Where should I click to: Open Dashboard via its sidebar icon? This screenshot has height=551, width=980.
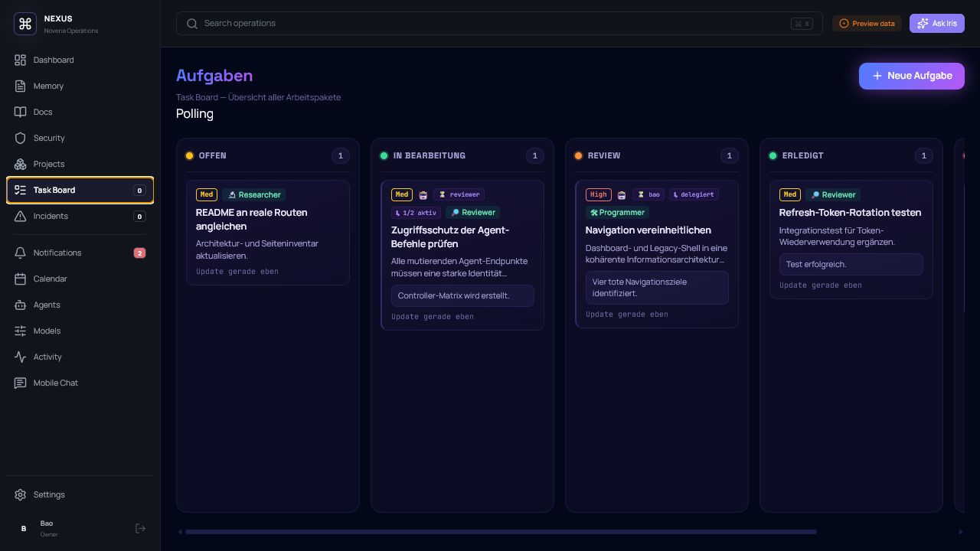pos(20,60)
